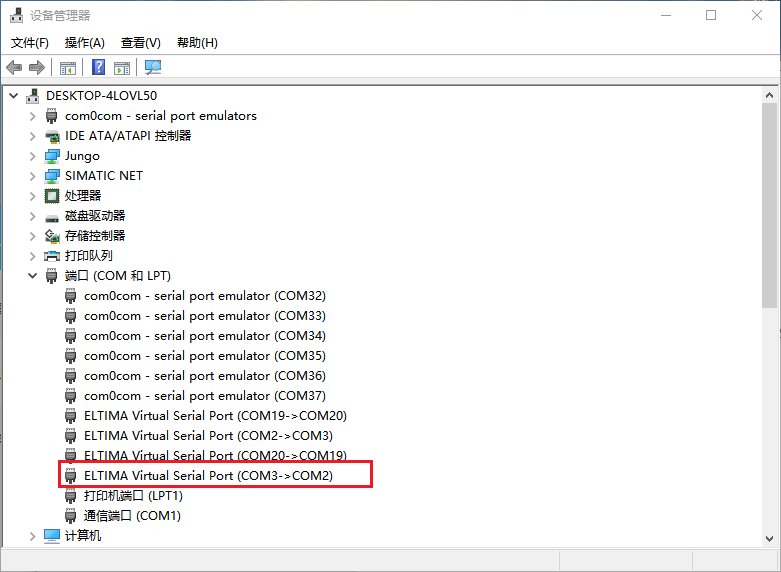Collapse the DESKTOP-4LOVL50 root node

[14, 96]
